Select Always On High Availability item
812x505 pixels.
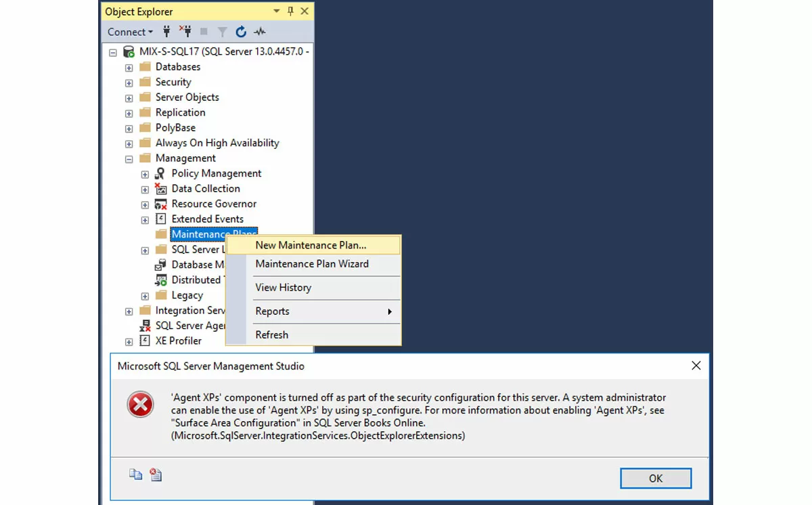[217, 143]
